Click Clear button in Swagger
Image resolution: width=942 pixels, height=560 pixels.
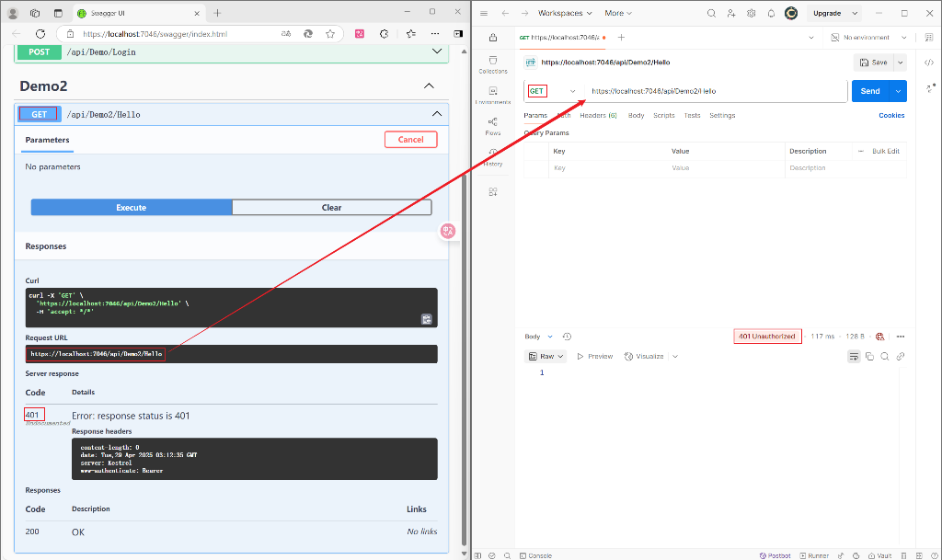click(331, 208)
